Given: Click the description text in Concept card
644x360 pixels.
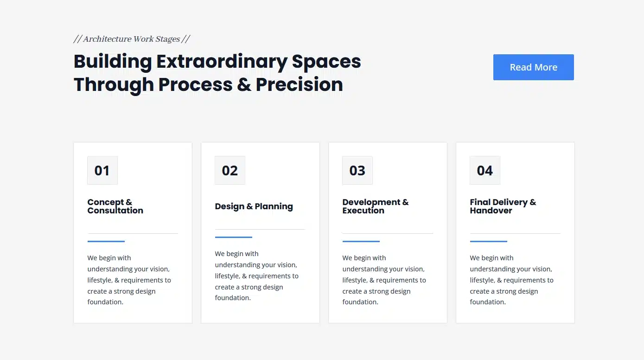Looking at the screenshot, I should (x=129, y=280).
